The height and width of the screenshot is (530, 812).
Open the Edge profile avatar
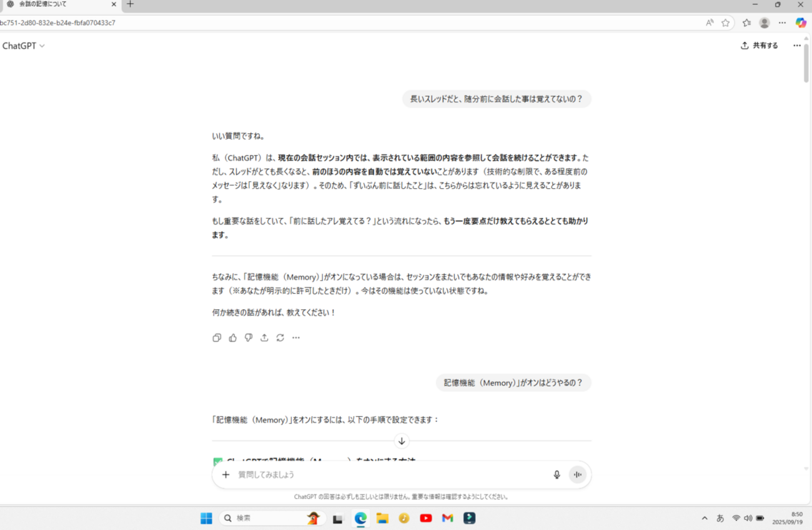point(765,22)
